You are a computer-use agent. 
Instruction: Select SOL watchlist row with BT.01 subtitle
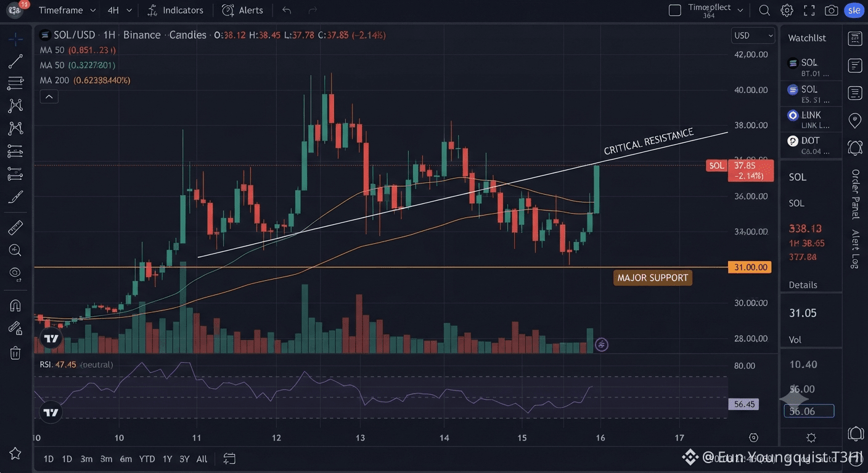point(812,67)
